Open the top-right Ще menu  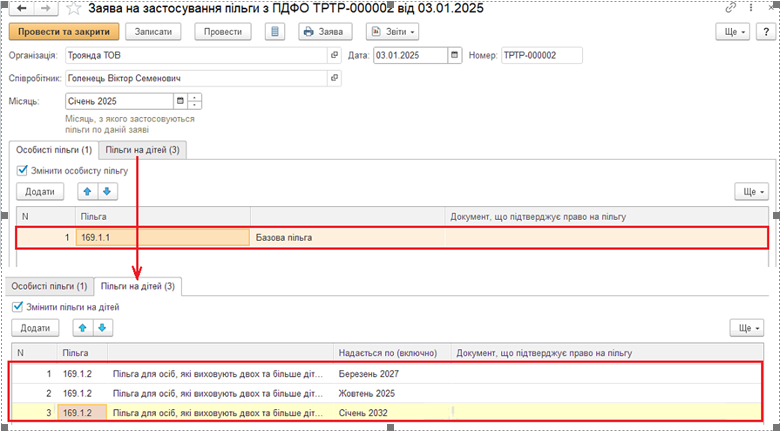click(734, 32)
